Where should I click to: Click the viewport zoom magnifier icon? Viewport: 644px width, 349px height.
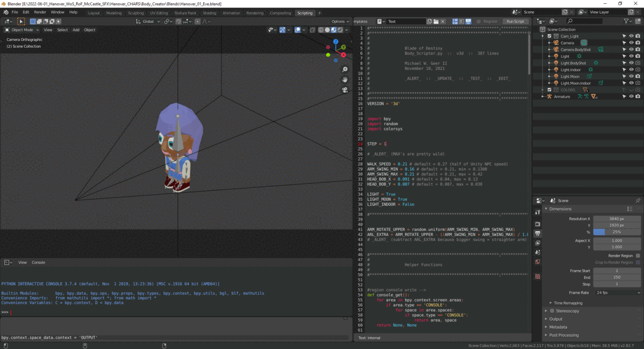345,69
